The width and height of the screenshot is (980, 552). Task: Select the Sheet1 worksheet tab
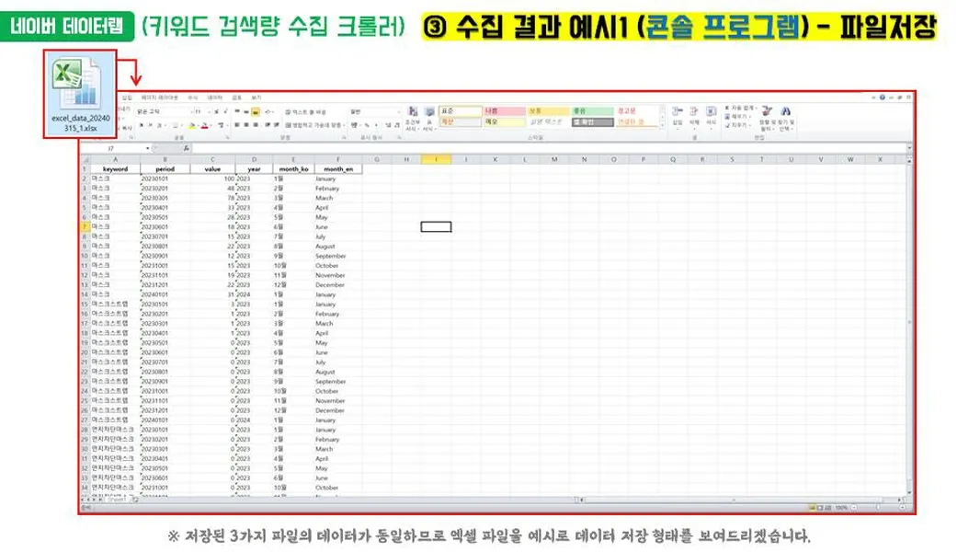118,500
